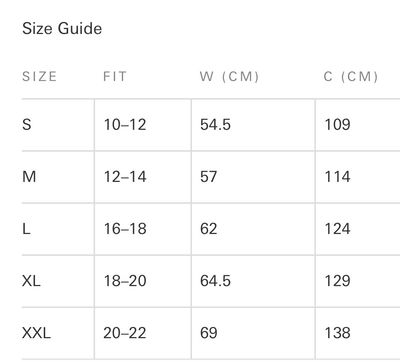The width and height of the screenshot is (400, 362).
Task: Click the 12–14 fit cell
Action: tap(125, 177)
